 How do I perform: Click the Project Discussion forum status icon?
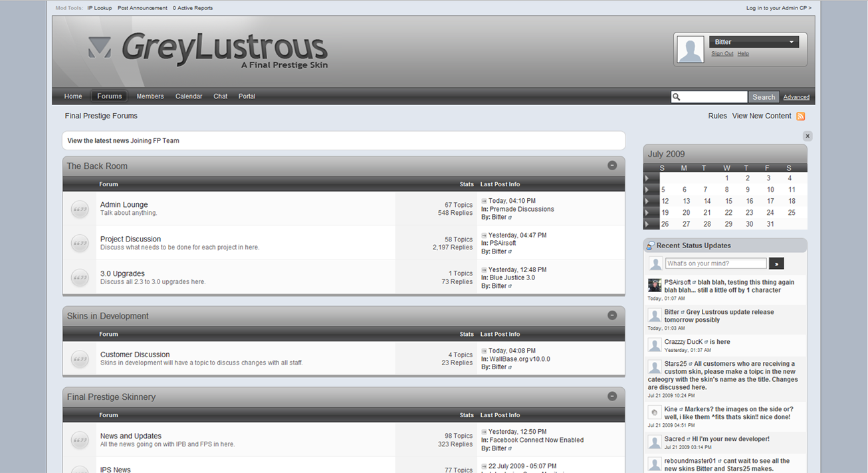(80, 243)
